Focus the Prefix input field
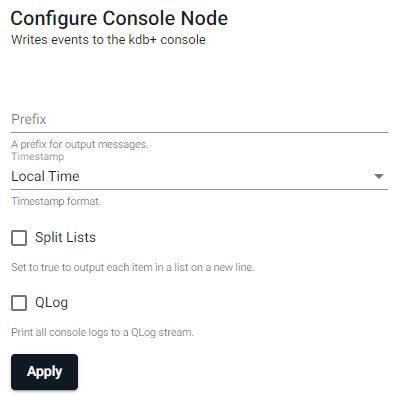394x407 pixels. (x=199, y=120)
